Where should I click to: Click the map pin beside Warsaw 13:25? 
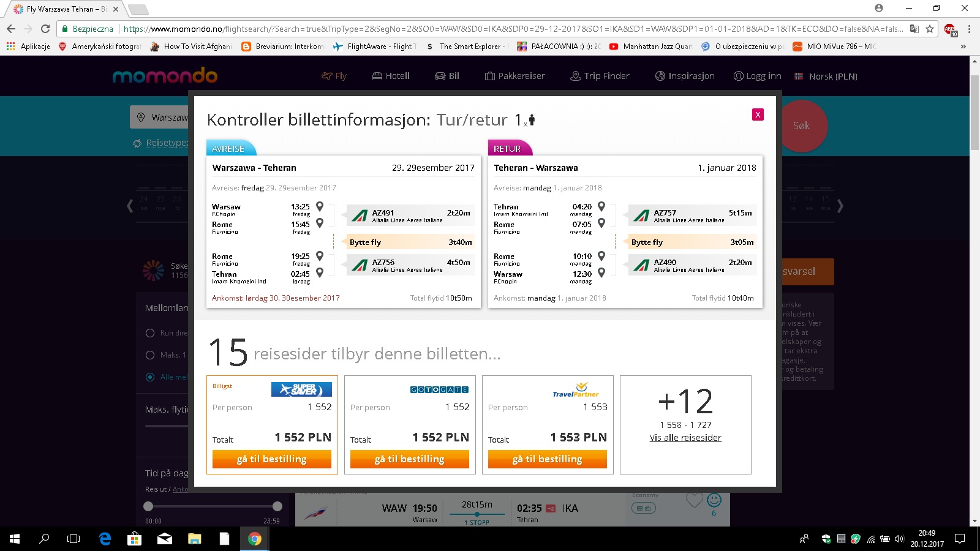(x=320, y=206)
